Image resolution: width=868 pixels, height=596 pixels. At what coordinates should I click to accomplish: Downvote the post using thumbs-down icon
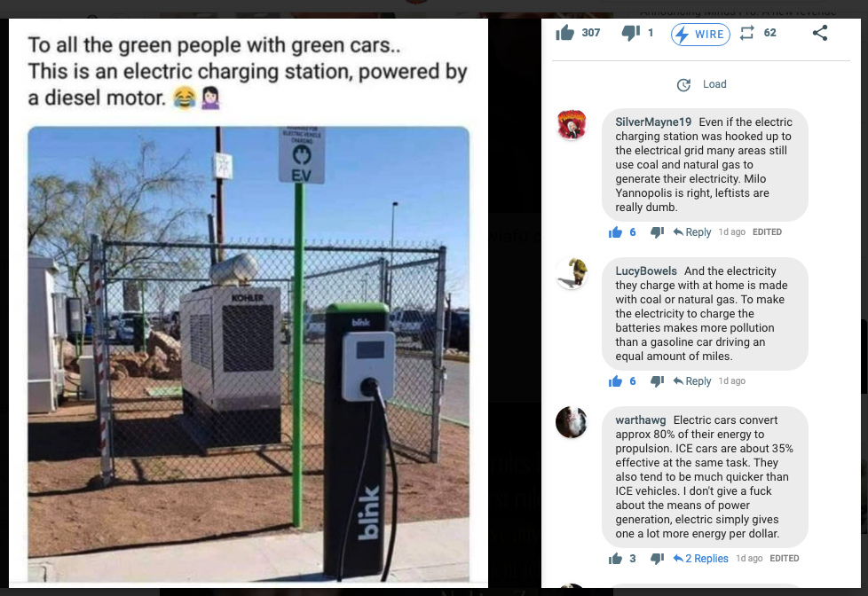coord(630,33)
